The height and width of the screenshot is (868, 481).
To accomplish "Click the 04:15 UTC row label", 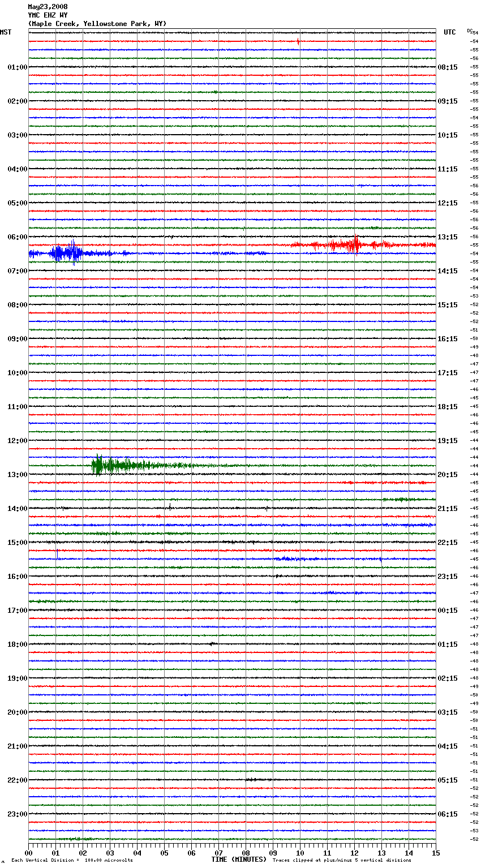I will point(448,746).
